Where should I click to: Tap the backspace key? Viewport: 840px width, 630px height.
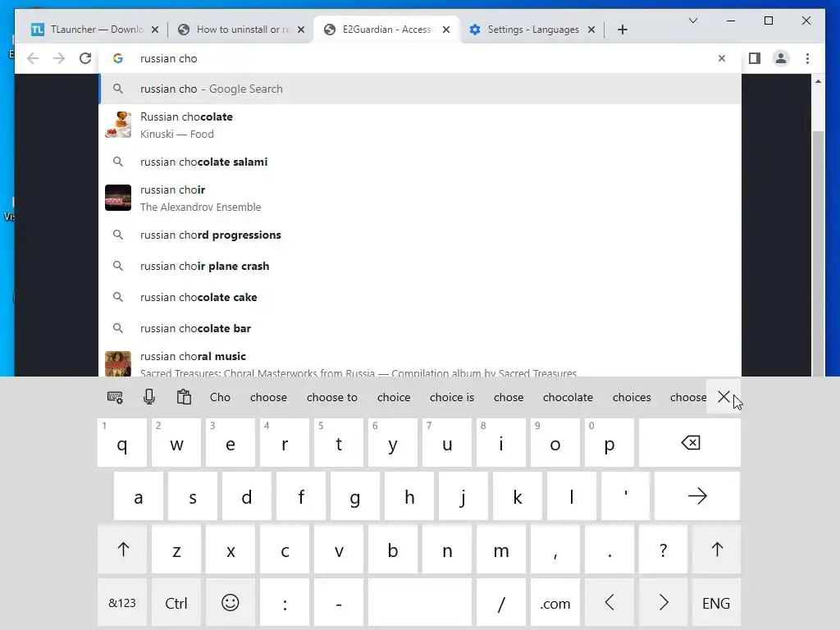click(x=690, y=443)
